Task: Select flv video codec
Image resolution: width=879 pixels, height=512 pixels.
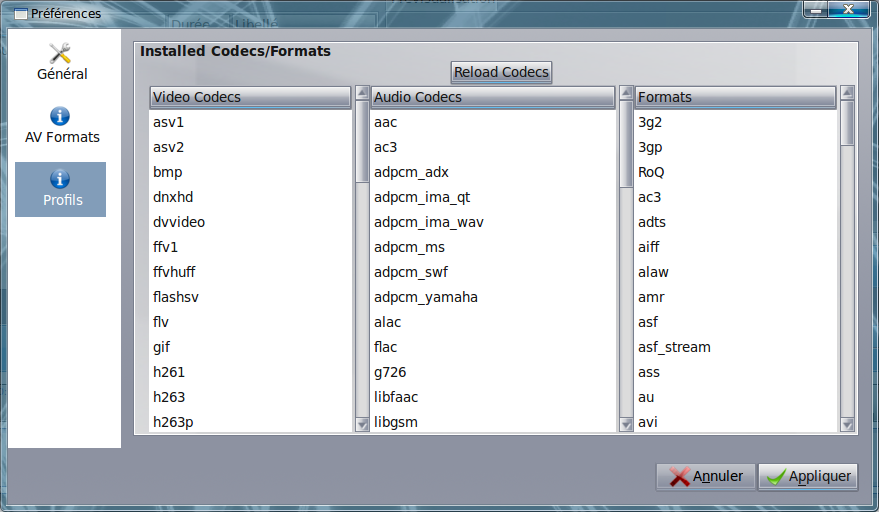Action: 250,322
